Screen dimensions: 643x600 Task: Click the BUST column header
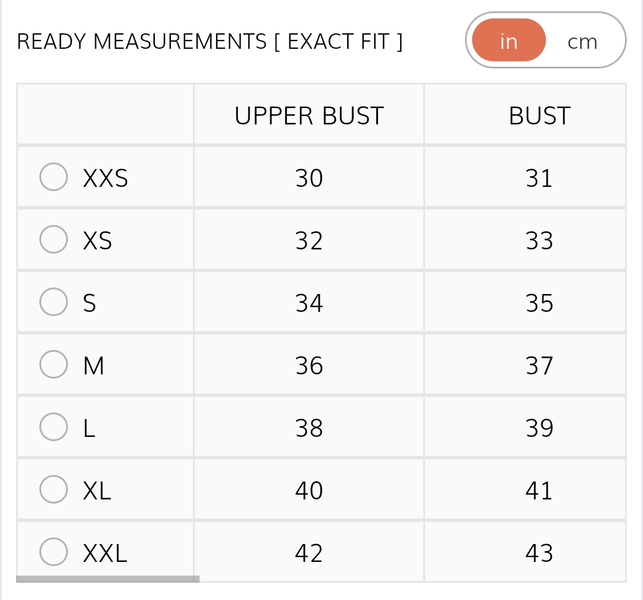(539, 116)
